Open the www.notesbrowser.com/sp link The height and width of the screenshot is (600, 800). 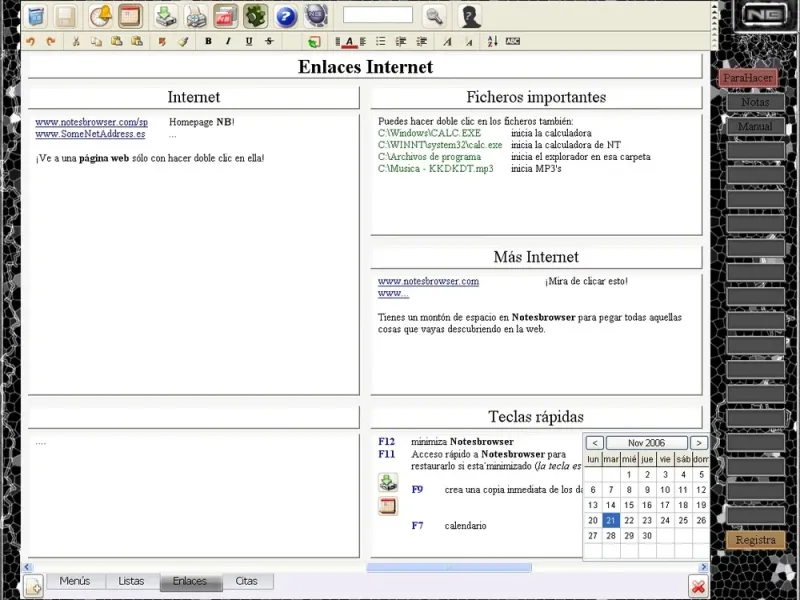[x=91, y=122]
